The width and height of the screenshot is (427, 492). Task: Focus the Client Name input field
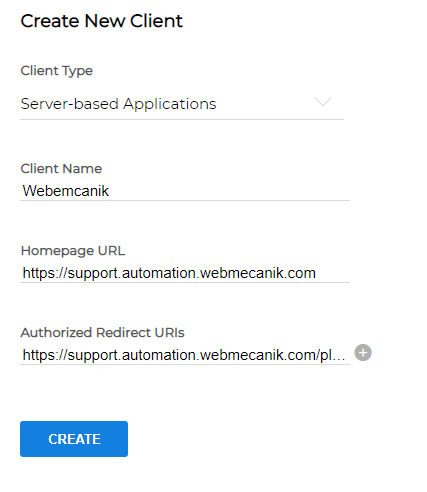[185, 191]
